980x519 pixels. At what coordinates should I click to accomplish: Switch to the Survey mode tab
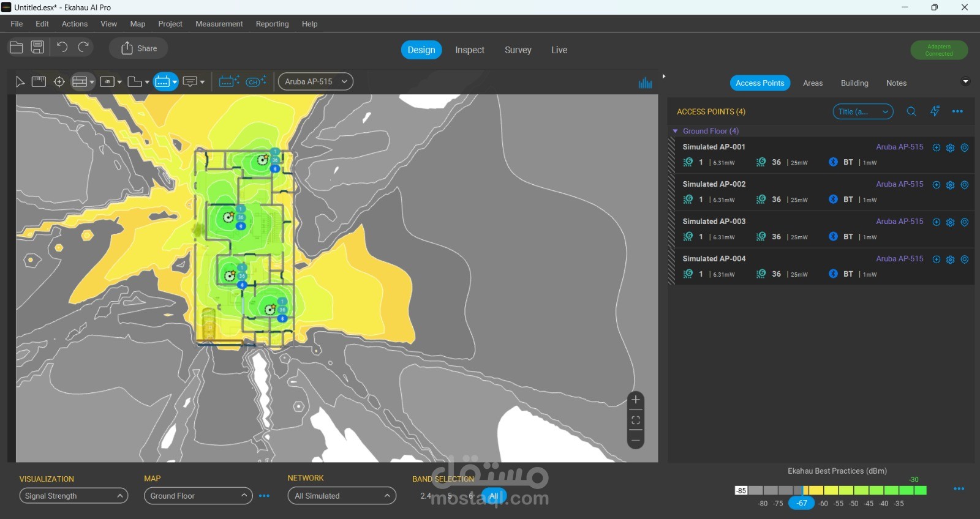click(x=518, y=50)
